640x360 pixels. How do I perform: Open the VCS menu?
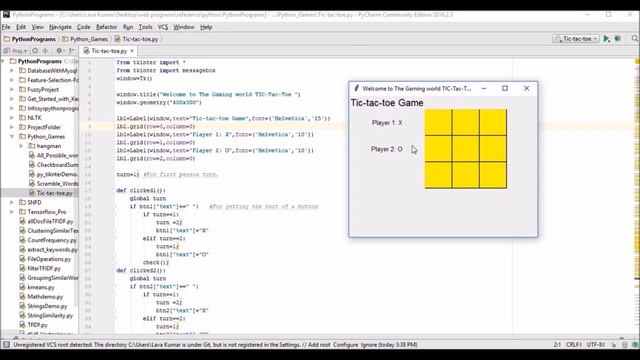[x=163, y=27]
